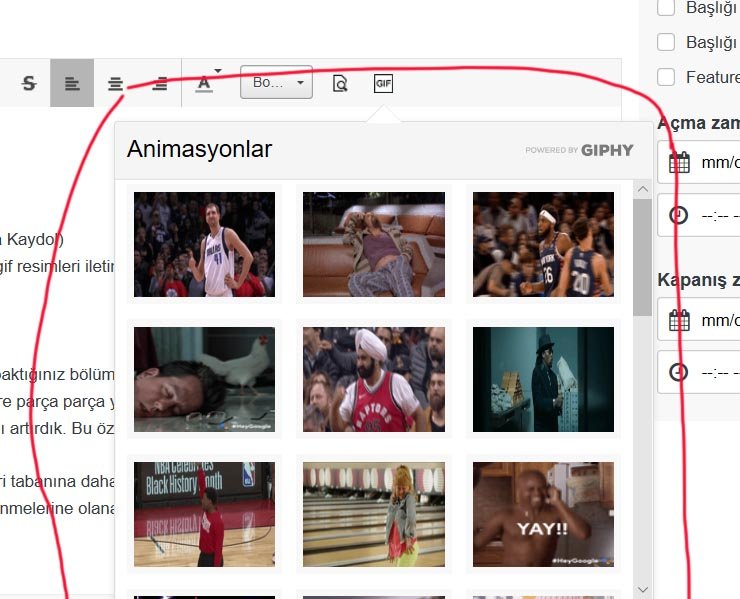This screenshot has width=740, height=599.
Task: Select the Black History Month court GIF
Action: pyautogui.click(x=204, y=515)
